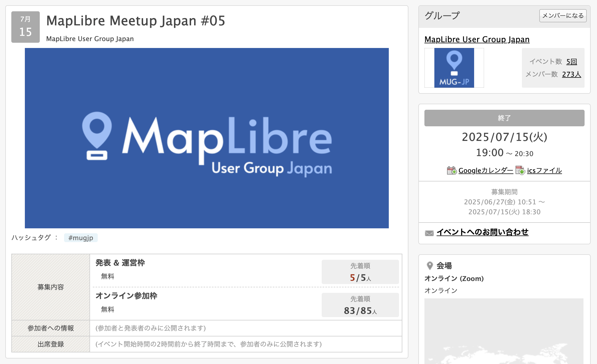597x364 pixels.
Task: Click the 5/5人 capacity counter
Action: click(360, 277)
